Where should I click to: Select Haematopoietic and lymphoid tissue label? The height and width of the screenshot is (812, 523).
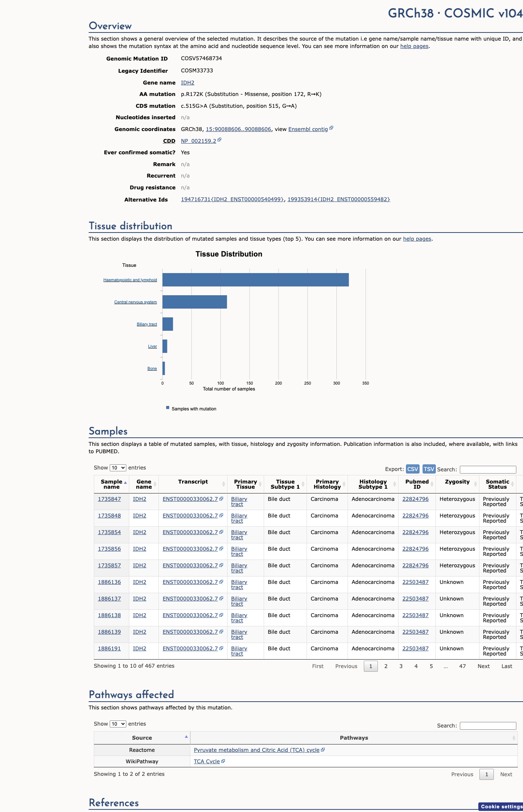point(130,280)
